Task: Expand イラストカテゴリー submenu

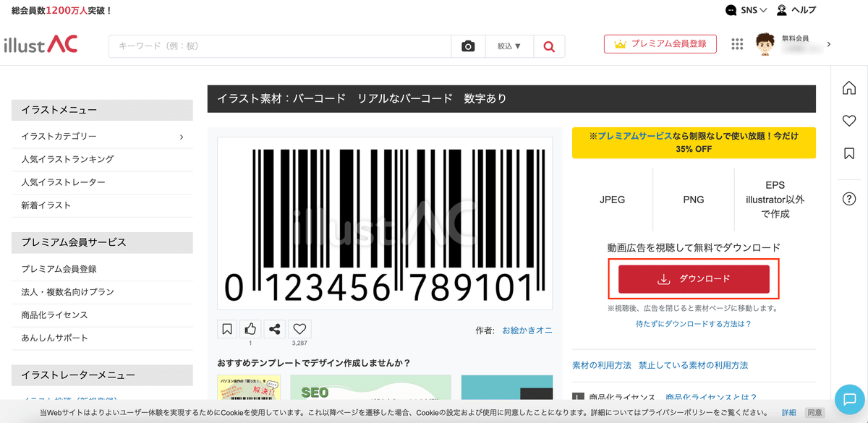Action: (102, 136)
